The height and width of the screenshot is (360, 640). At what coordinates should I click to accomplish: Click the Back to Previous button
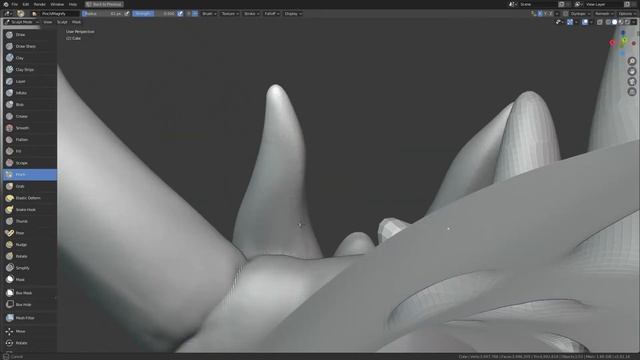tap(104, 4)
